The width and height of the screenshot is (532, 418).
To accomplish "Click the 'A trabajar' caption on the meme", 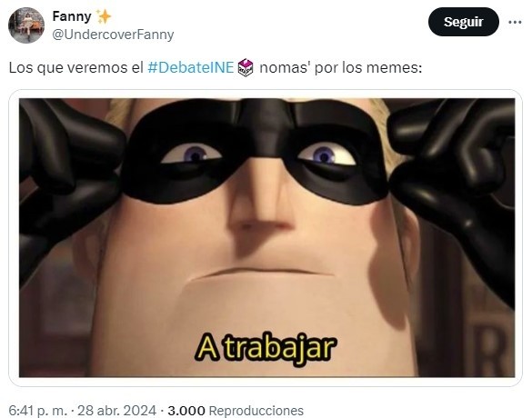I will (266, 348).
